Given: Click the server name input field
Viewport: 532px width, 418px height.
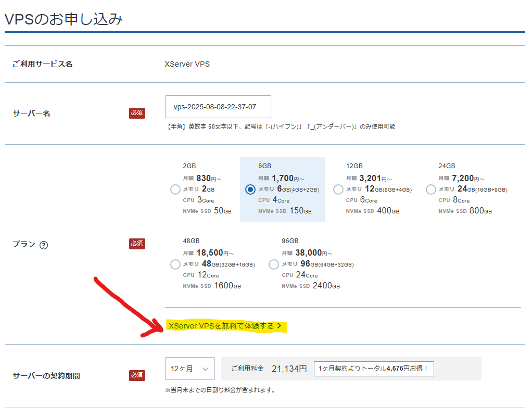Looking at the screenshot, I should [x=218, y=107].
